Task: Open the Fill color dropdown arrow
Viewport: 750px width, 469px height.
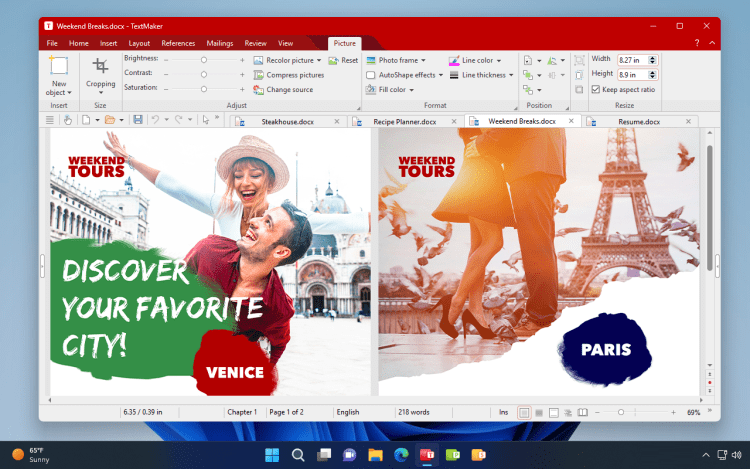Action: click(x=411, y=90)
